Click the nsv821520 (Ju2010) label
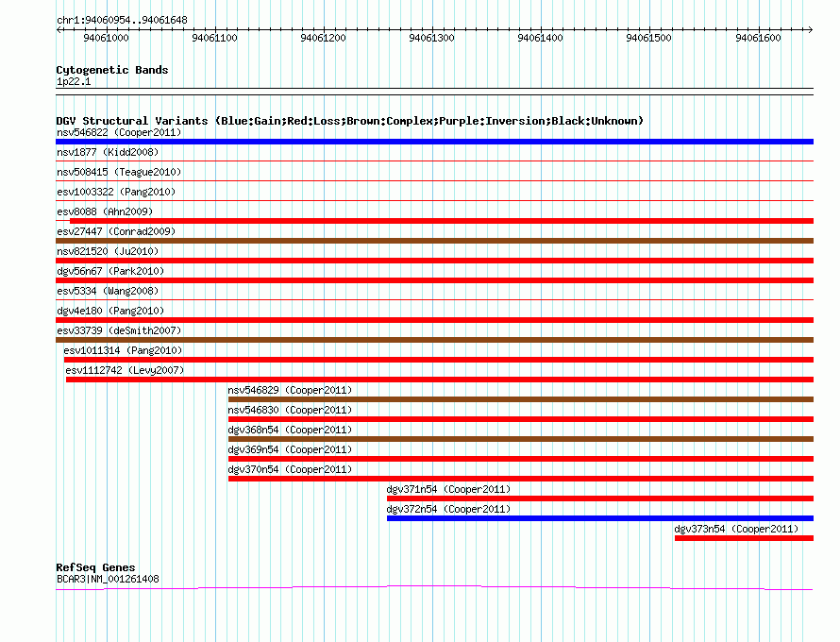This screenshot has width=840, height=642. [x=108, y=251]
